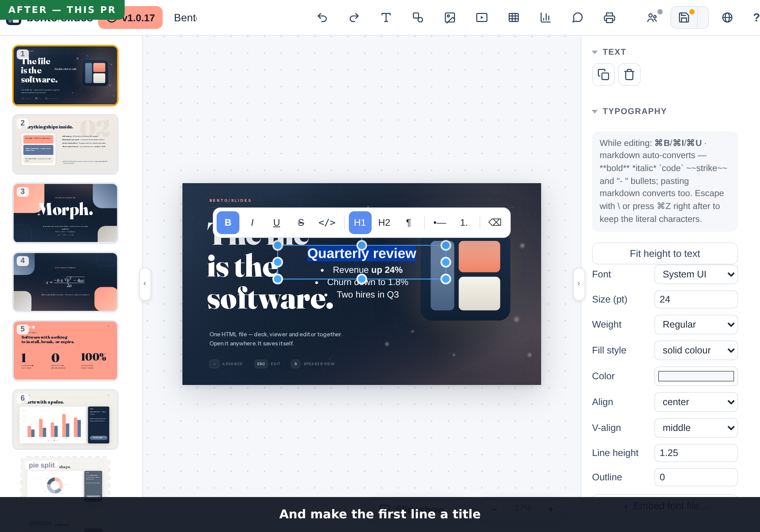760x532 pixels.
Task: Select slide 4 formula thumbnail
Action: (65, 282)
